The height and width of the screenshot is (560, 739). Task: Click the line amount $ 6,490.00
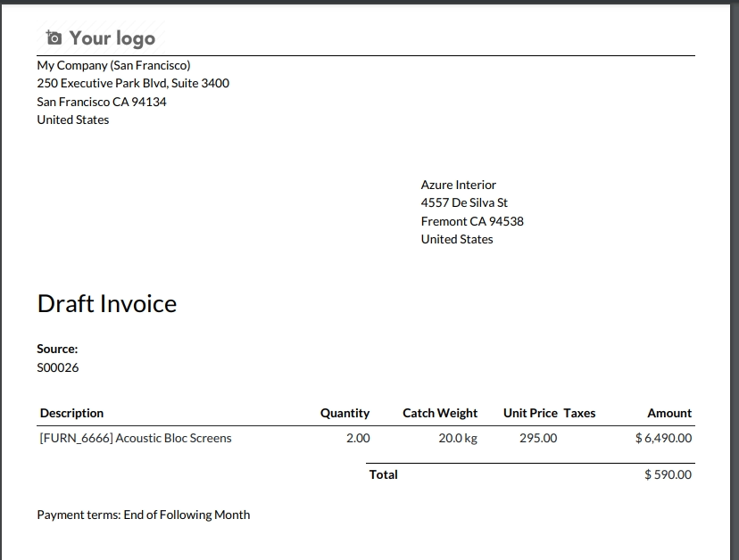click(x=664, y=438)
